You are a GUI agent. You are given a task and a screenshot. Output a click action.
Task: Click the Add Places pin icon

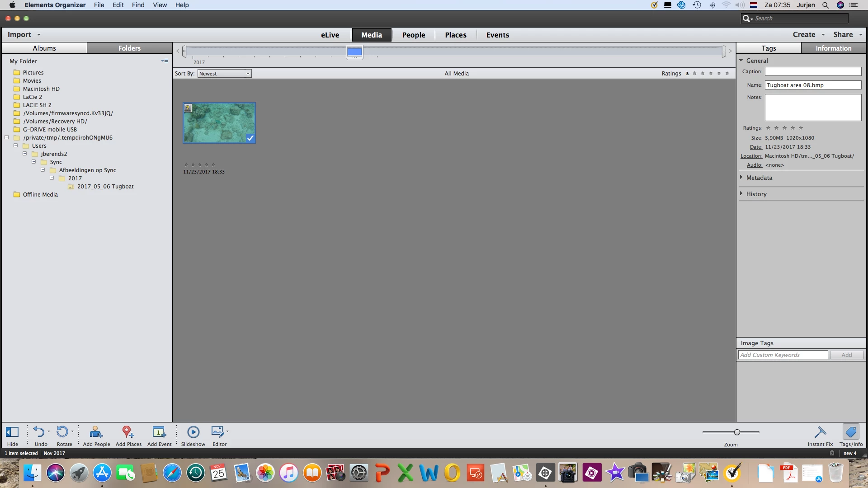click(128, 432)
